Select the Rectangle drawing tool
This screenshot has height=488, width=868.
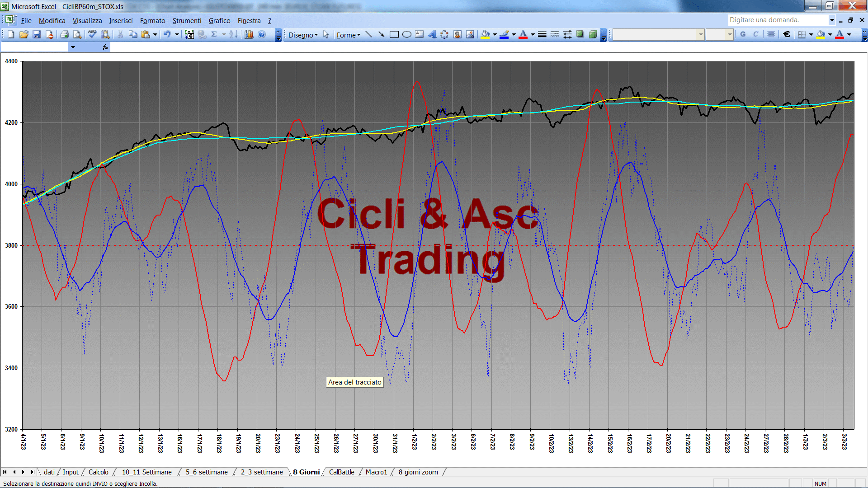point(394,34)
